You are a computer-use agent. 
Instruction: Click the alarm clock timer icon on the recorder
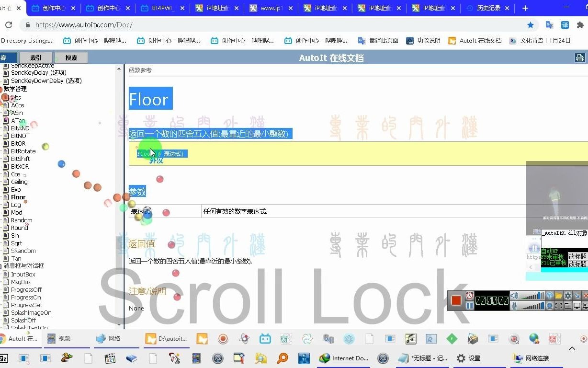(x=469, y=296)
